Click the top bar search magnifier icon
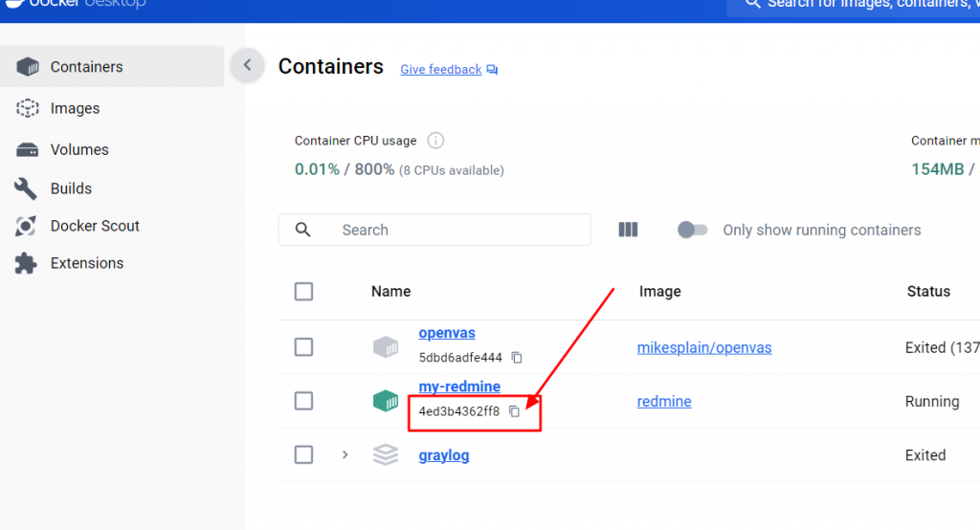 753,4
